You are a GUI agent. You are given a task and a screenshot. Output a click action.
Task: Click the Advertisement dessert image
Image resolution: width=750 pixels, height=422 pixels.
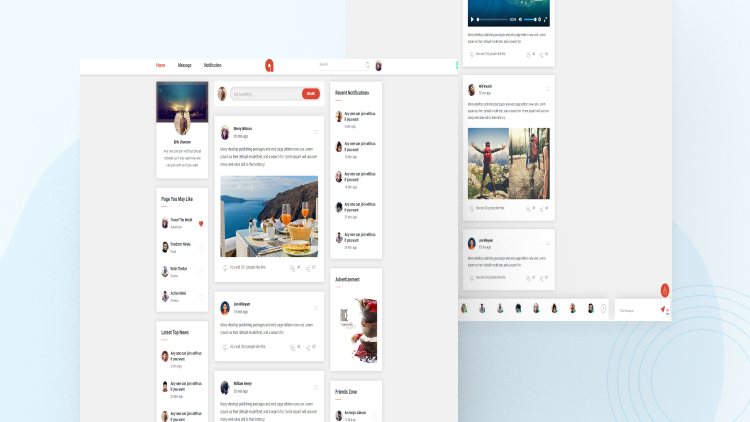pos(356,330)
